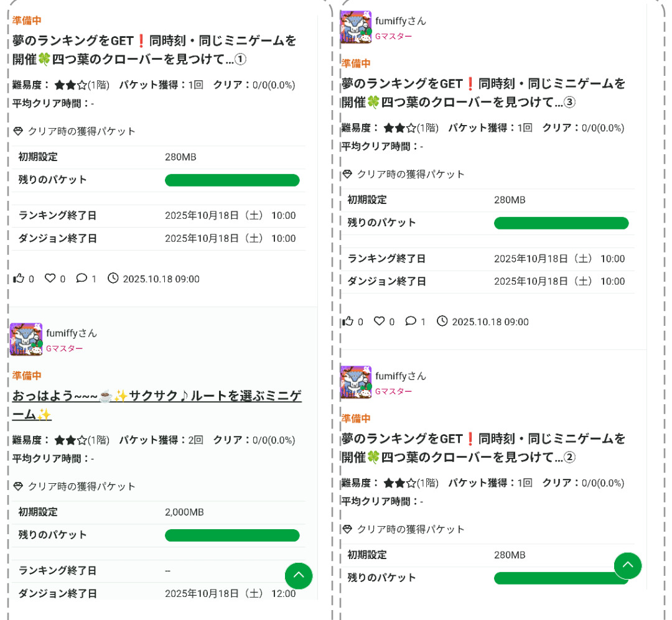Click fumiffyさん username above おっはよう post
The height and width of the screenshot is (620, 672).
click(x=72, y=333)
